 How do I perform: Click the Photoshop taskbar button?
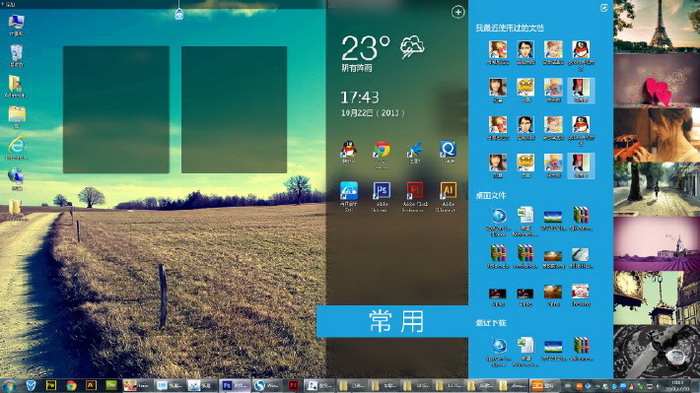234,385
